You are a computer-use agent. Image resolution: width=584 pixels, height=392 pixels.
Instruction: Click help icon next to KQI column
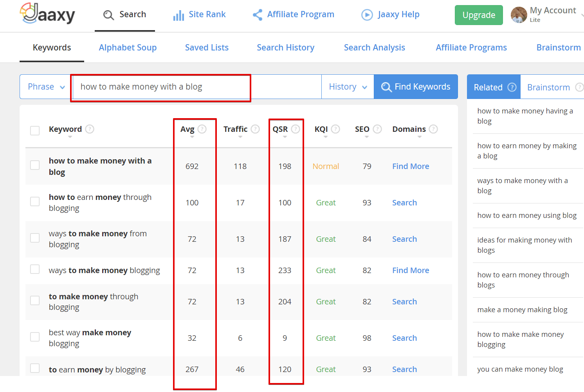coord(335,129)
